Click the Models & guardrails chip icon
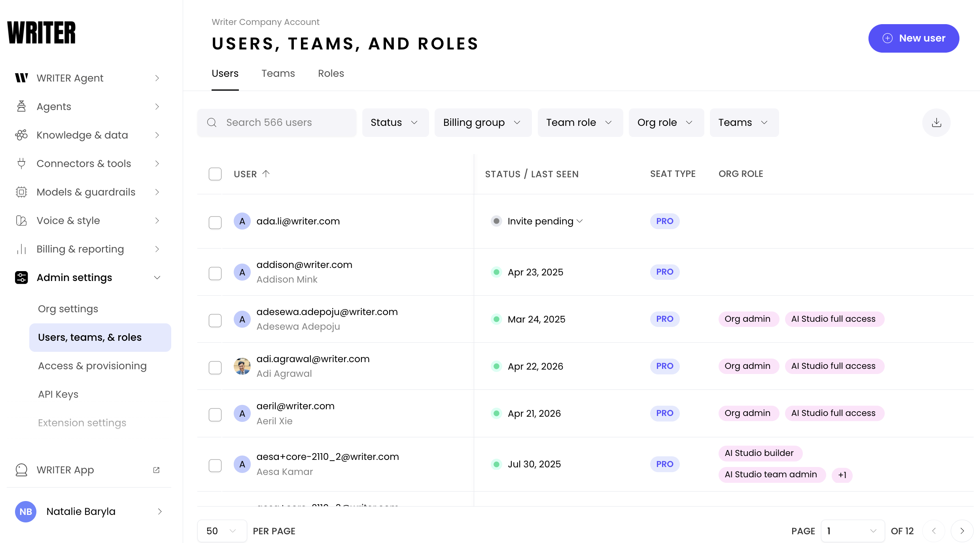This screenshot has width=980, height=543. click(21, 192)
